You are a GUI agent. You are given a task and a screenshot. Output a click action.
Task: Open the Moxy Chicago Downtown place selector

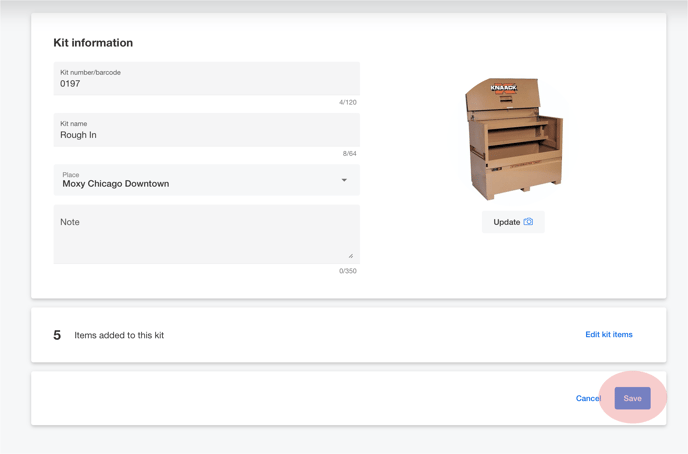[206, 180]
